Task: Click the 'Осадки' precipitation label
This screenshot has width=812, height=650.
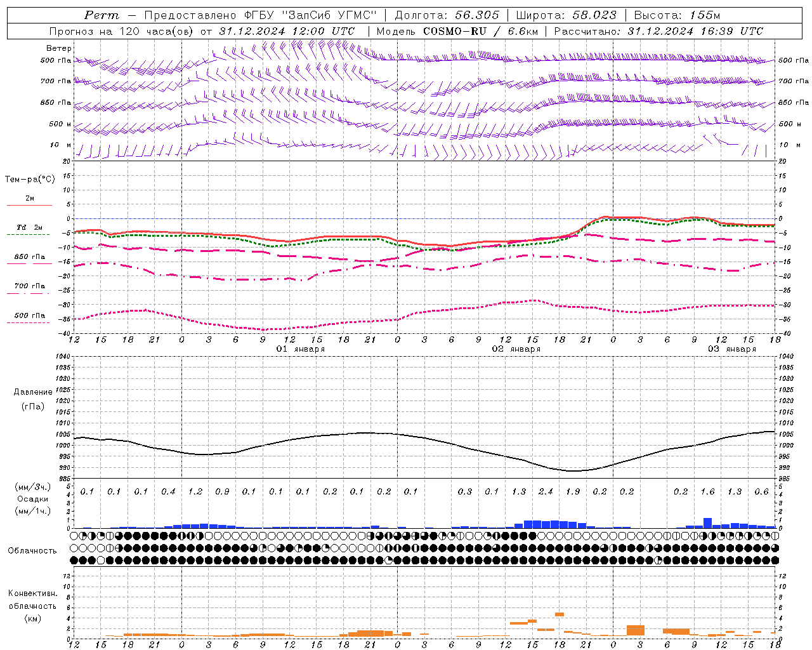Action: 32,499
